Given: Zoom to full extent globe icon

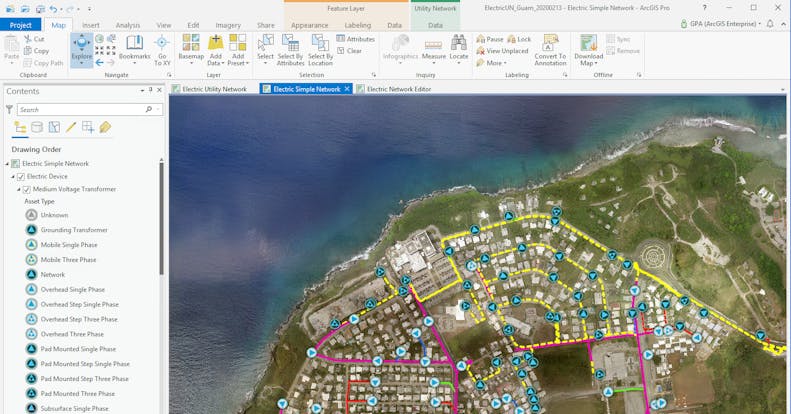Looking at the screenshot, I should [x=99, y=39].
